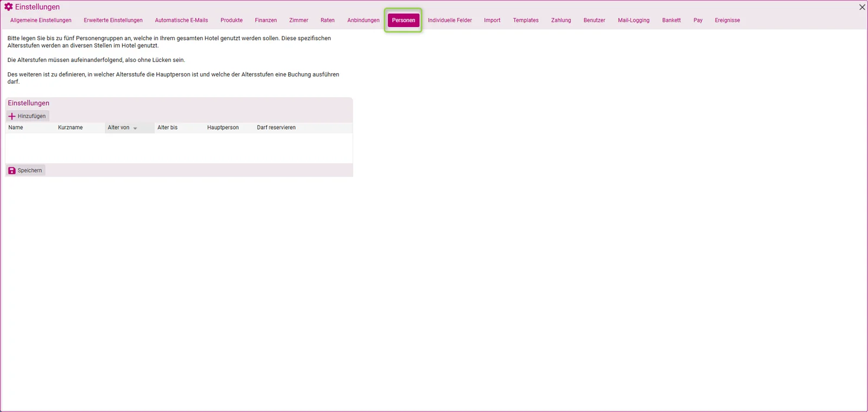Click the Einstellungen gear icon
The image size is (868, 412).
[x=9, y=7]
